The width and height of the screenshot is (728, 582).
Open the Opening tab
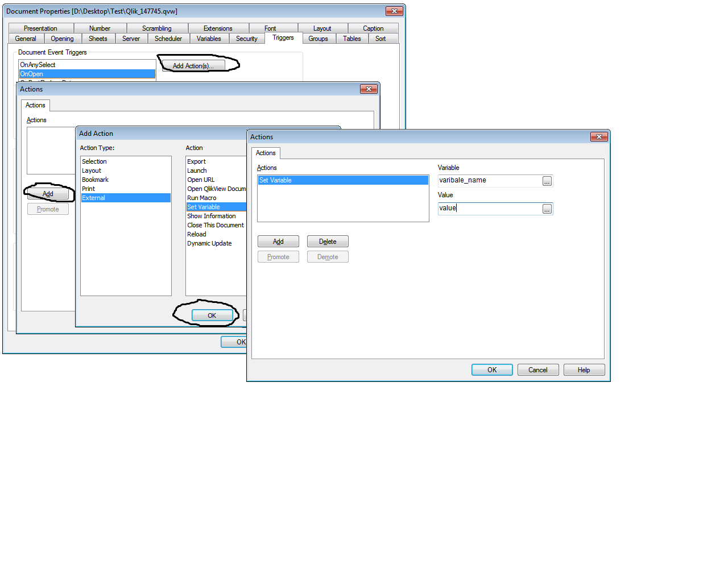coord(62,39)
